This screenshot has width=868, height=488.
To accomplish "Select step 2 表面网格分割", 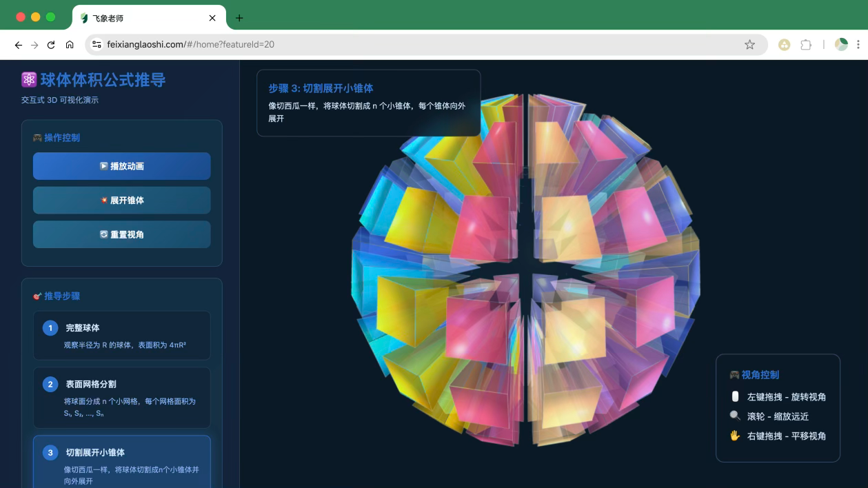I will [x=121, y=398].
